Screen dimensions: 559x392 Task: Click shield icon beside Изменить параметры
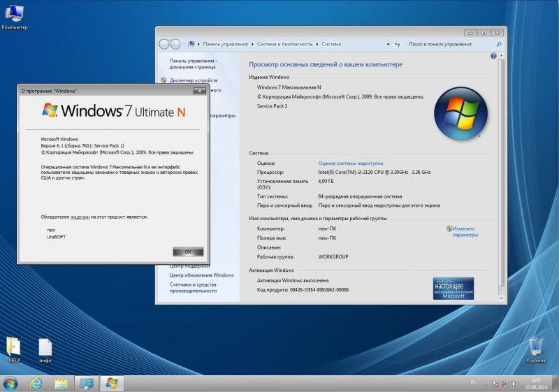pos(449,228)
